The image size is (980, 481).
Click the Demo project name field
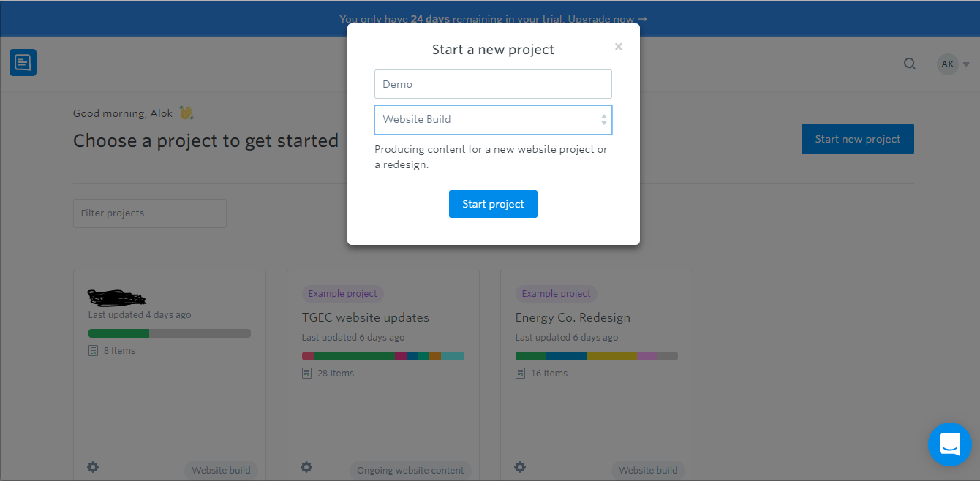coord(493,83)
